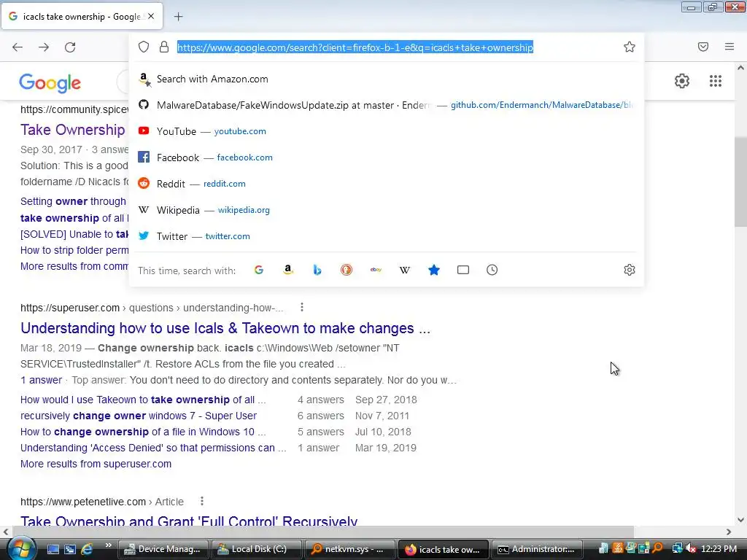Viewport: 747px width, 560px height.
Task: Open the tracking protection shield icon
Action: tap(144, 47)
